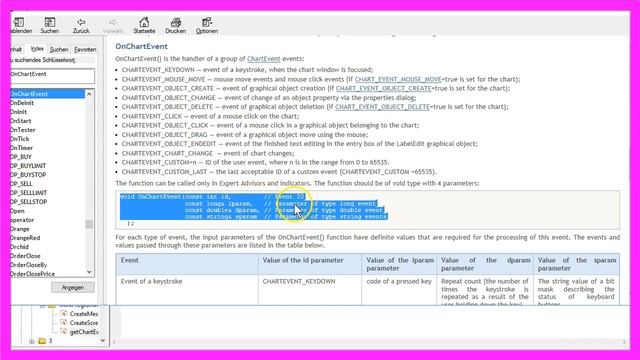Open the CHART_EVENT_MOUSE_MOVE link
640x360 pixels.
coord(398,79)
